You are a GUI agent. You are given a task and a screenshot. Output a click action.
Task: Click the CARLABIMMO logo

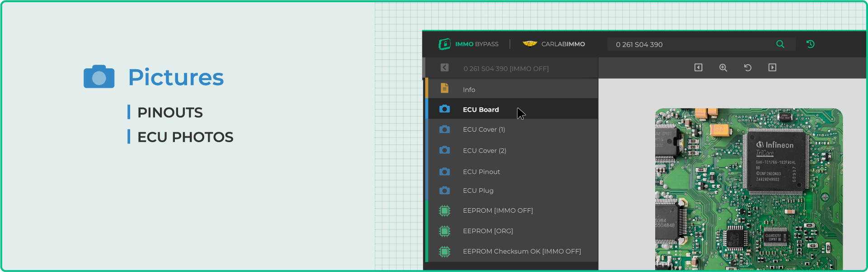click(x=554, y=44)
